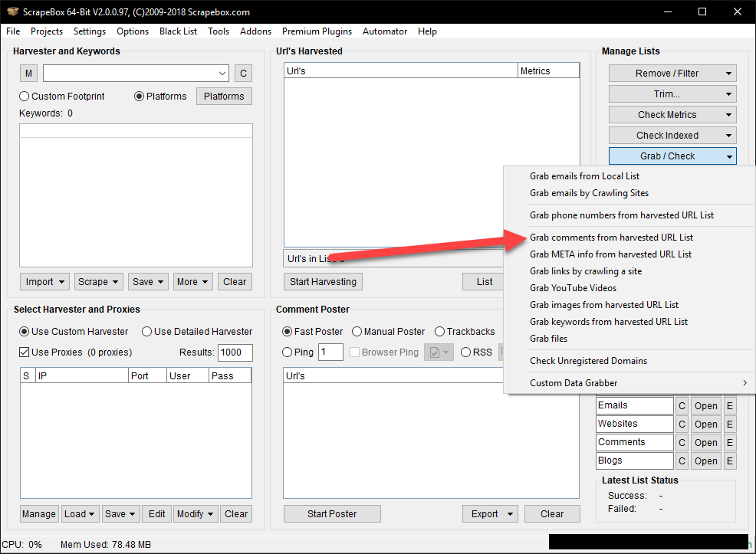Image resolution: width=756 pixels, height=554 pixels.
Task: Click the Metrics column header
Action: point(549,70)
